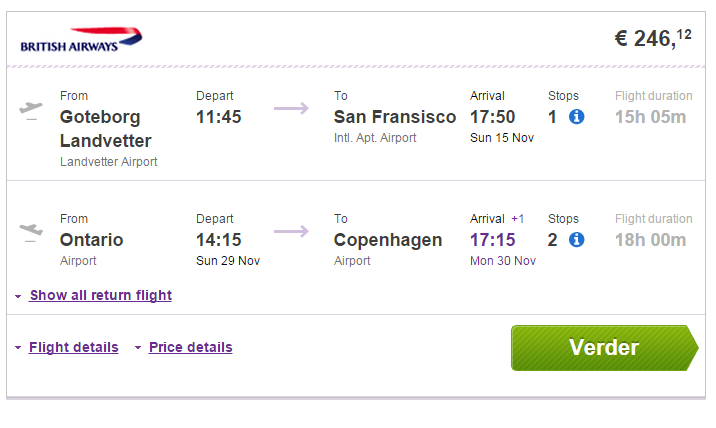Click the outbound route arrow icon
This screenshot has width=716, height=428.
tap(291, 108)
